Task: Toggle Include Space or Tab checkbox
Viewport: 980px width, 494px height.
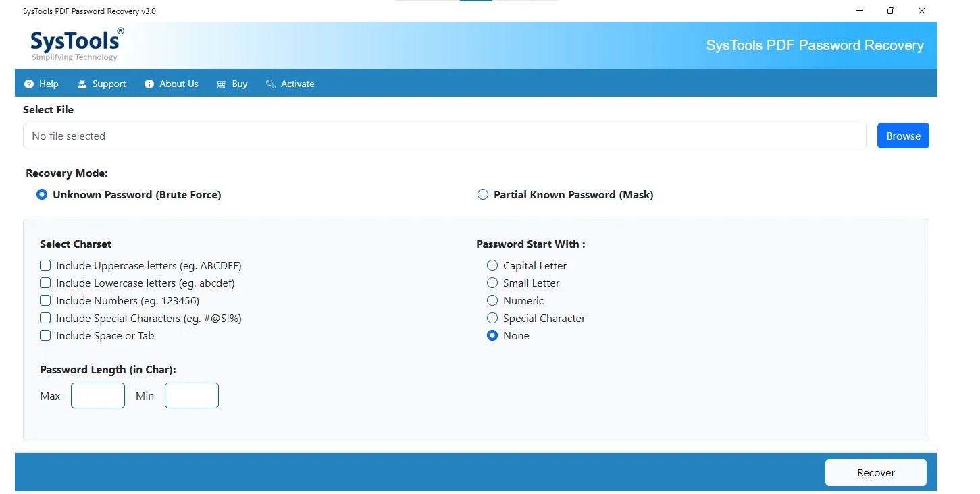Action: [x=45, y=335]
